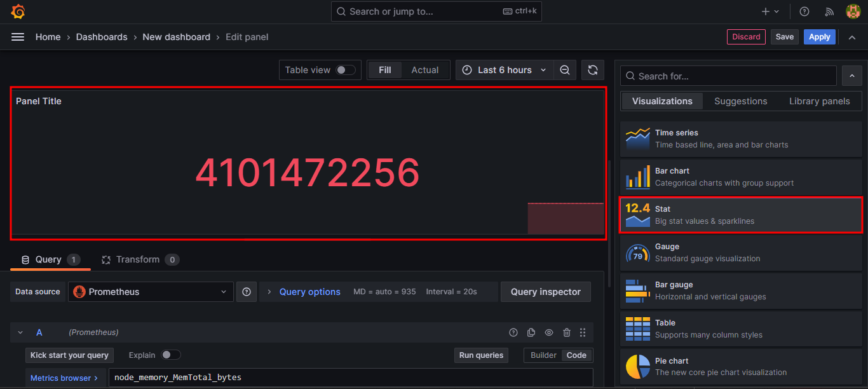
Task: Turn on the Explain toggle
Action: click(170, 355)
